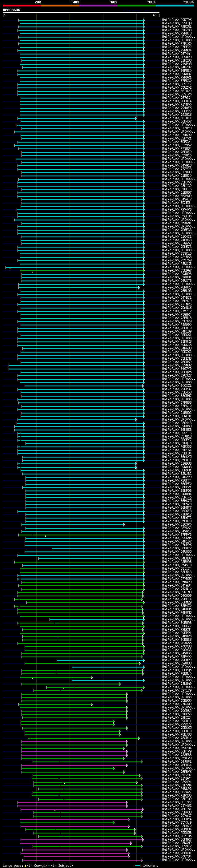Select the UniRef100_C5PI46 label
The width and height of the screenshot is (197, 868).
tap(176, 497)
